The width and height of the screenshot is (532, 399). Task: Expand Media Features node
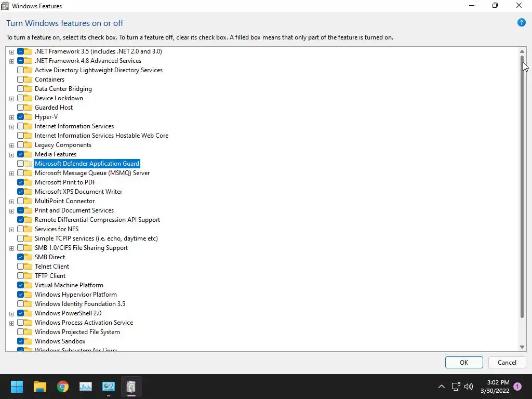pos(11,155)
